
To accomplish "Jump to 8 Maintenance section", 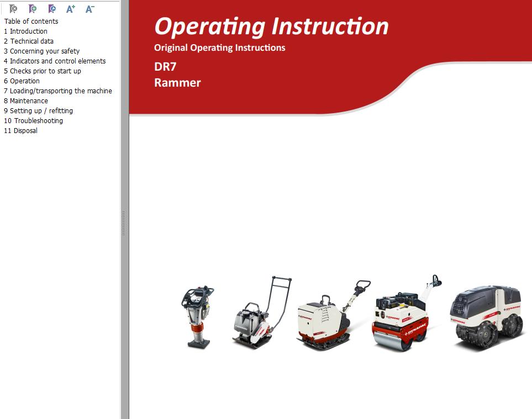I will 26,100.
